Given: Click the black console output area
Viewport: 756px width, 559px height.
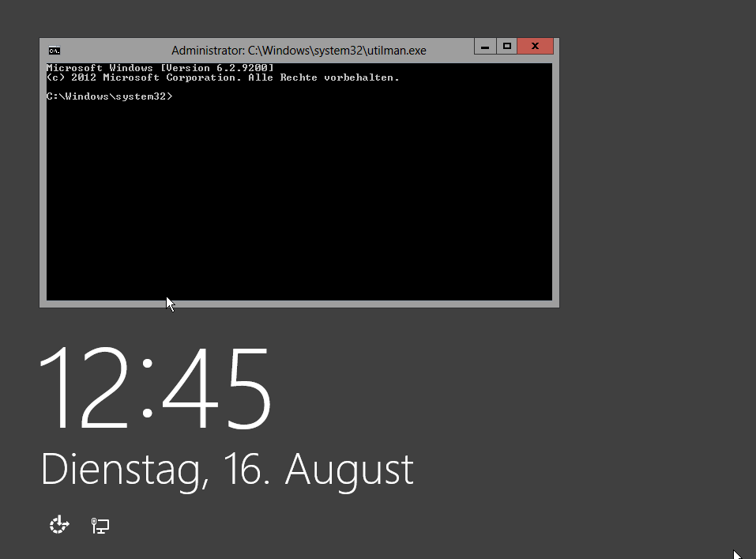Looking at the screenshot, I should point(300,198).
